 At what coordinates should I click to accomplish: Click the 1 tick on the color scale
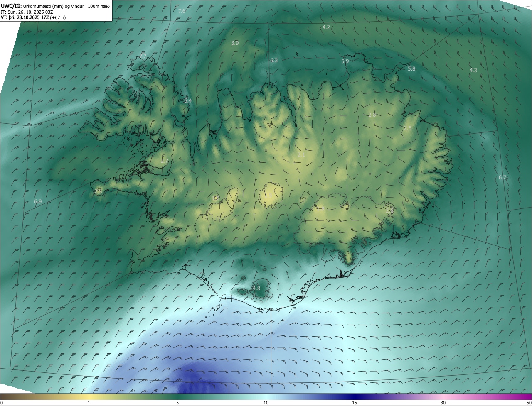89,403
